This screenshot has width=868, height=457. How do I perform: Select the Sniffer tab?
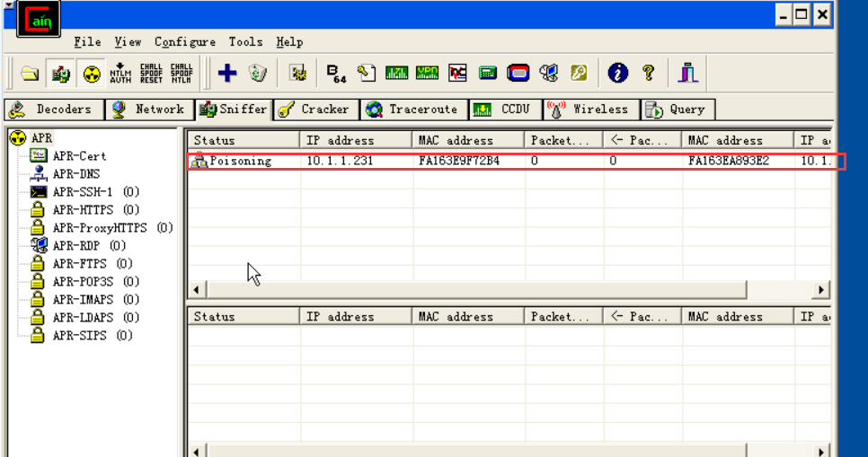234,110
